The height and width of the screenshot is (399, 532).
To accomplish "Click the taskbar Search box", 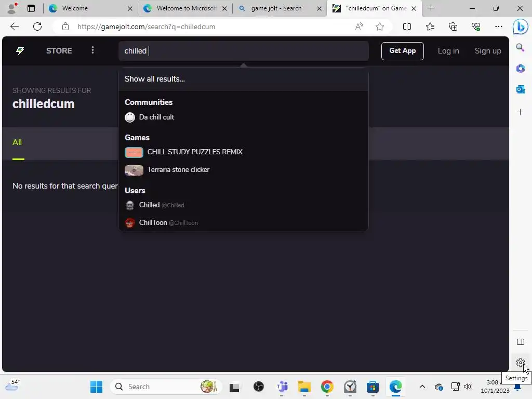I will coord(166,387).
